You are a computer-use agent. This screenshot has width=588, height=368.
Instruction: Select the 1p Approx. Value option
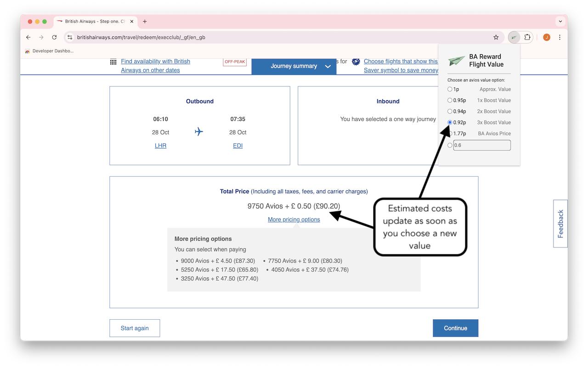tap(450, 89)
